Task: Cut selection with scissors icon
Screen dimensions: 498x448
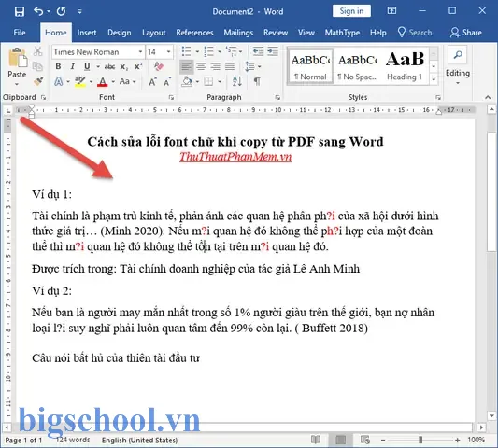Action: [37, 51]
